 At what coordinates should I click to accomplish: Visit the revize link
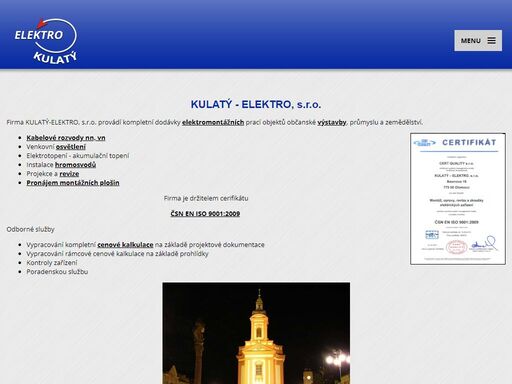(x=69, y=174)
